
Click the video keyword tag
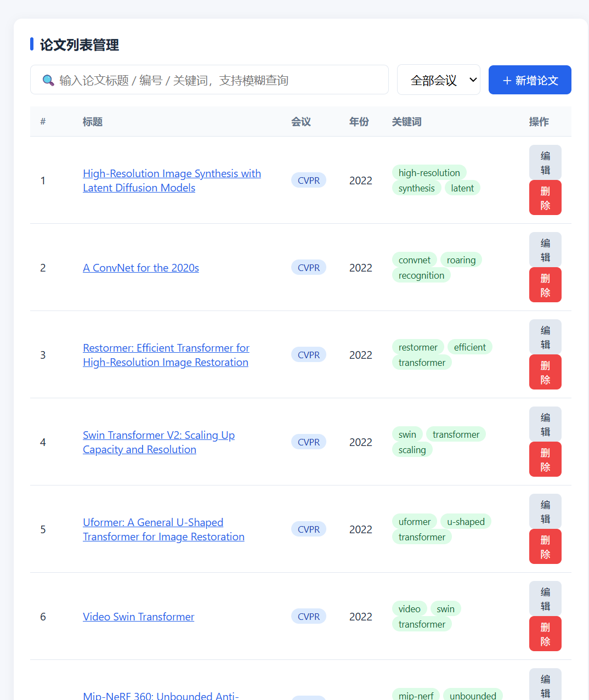pos(410,609)
